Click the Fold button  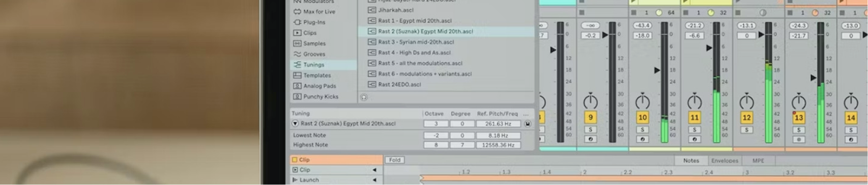tap(395, 160)
